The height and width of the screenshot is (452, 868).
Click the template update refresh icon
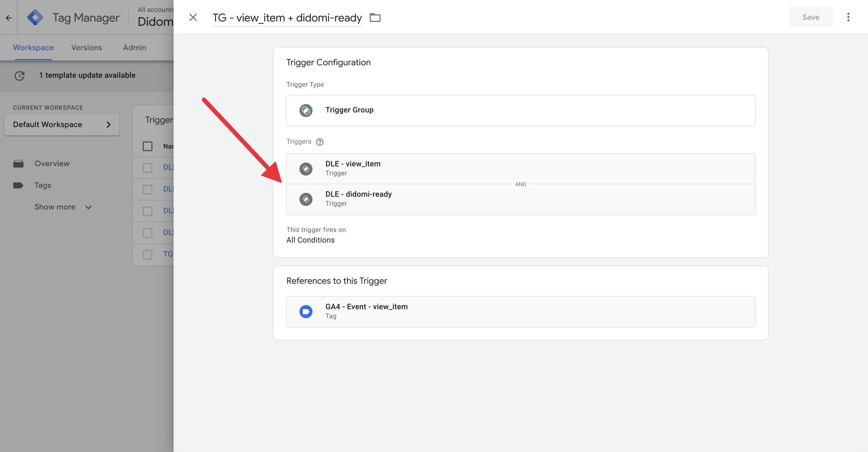click(x=20, y=76)
